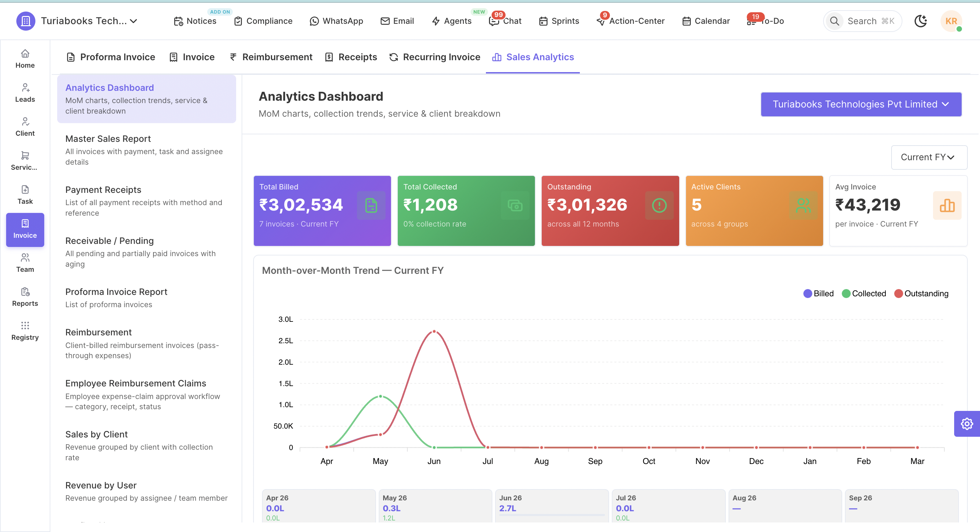Toggle the Collected series in legend
Screen dimensions: 980x532
[864, 293]
